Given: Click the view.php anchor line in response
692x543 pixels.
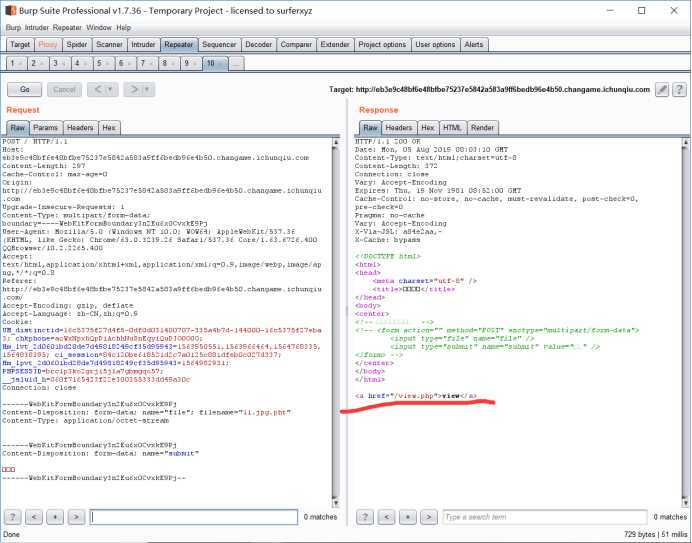Looking at the screenshot, I should (x=416, y=396).
